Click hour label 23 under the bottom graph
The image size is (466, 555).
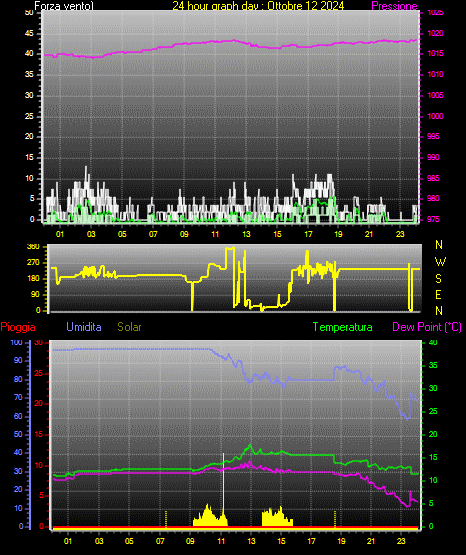tap(401, 541)
